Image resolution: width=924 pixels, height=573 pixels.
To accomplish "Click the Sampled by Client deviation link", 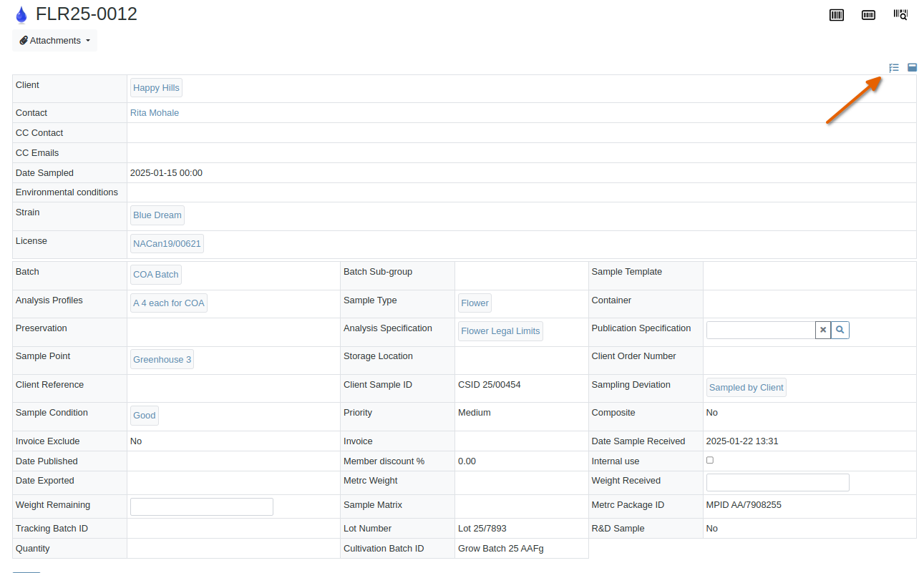I will click(x=746, y=387).
